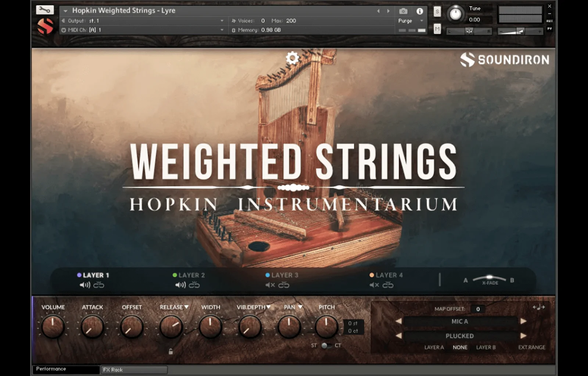Click the blue Layer 3 color dot
The height and width of the screenshot is (376, 588).
point(268,275)
